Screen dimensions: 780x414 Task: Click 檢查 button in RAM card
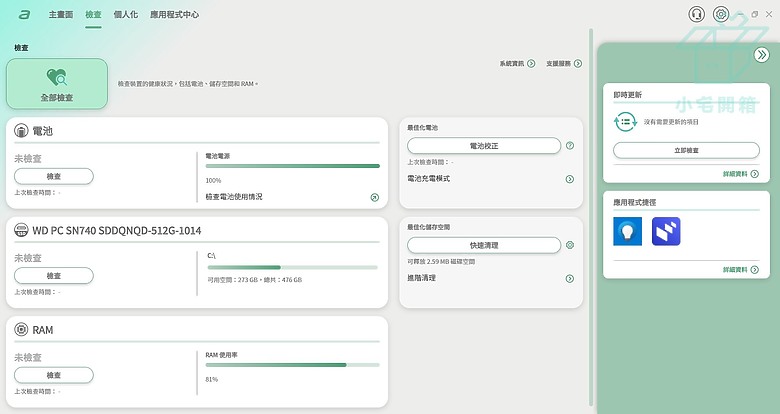click(x=54, y=375)
